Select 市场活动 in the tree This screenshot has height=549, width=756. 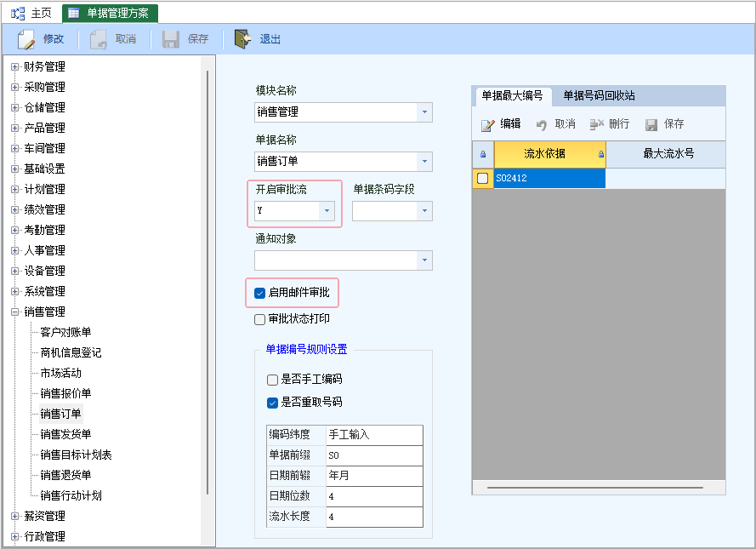pyautogui.click(x=60, y=373)
